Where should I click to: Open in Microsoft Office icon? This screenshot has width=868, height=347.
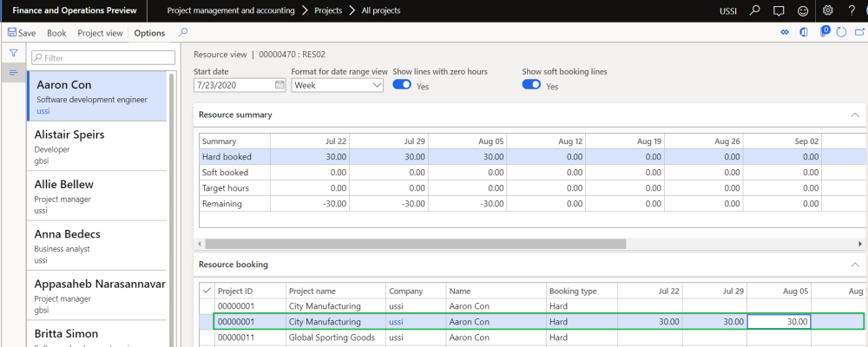pyautogui.click(x=804, y=32)
